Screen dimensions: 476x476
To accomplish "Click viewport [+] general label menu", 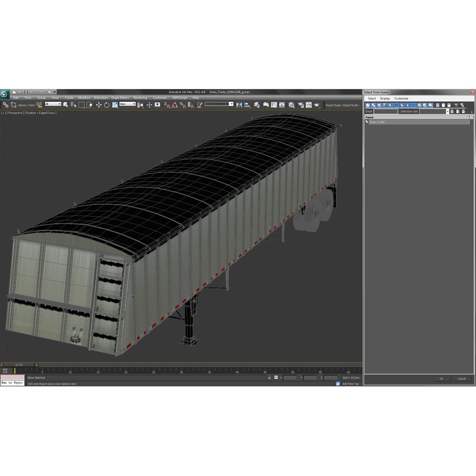I will coord(4,113).
